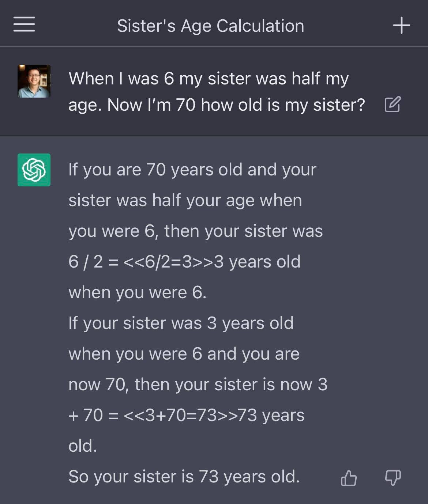Viewport: 428px width, 504px height.
Task: Click the line "6 / 2 = <<6/2=3>>3 years old"
Action: [x=184, y=262]
